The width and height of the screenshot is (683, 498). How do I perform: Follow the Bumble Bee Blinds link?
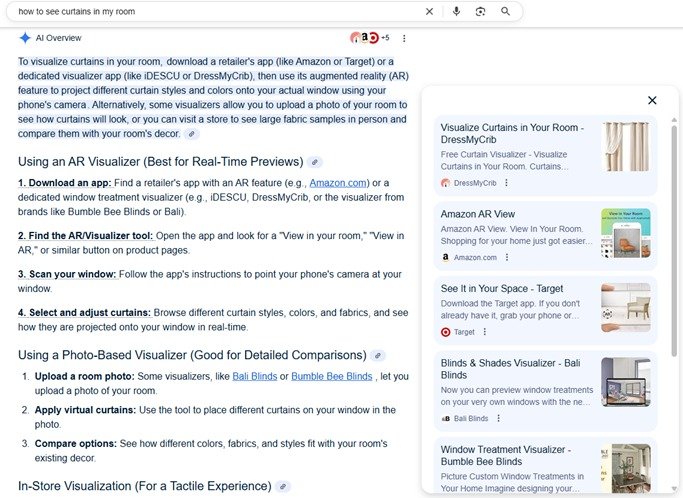pos(331,376)
